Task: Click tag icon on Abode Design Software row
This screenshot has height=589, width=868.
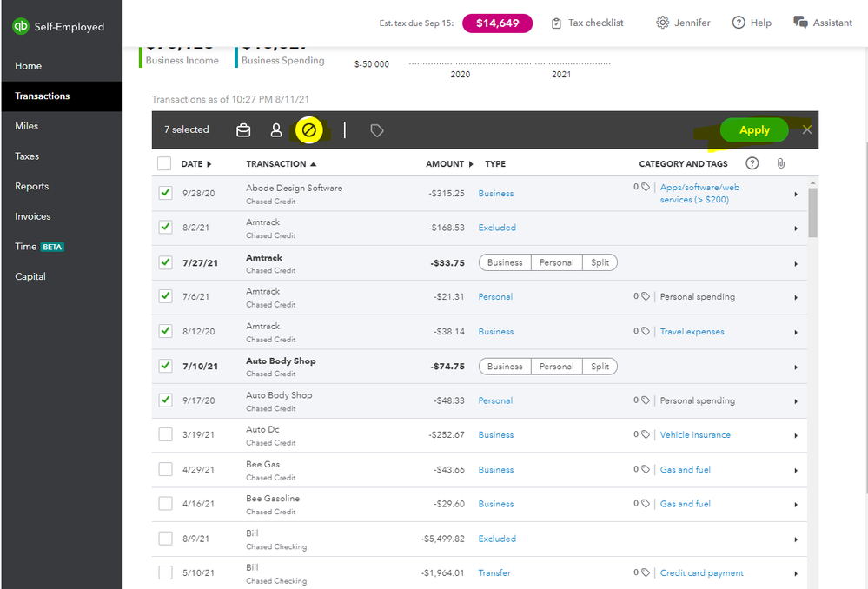Action: [645, 187]
